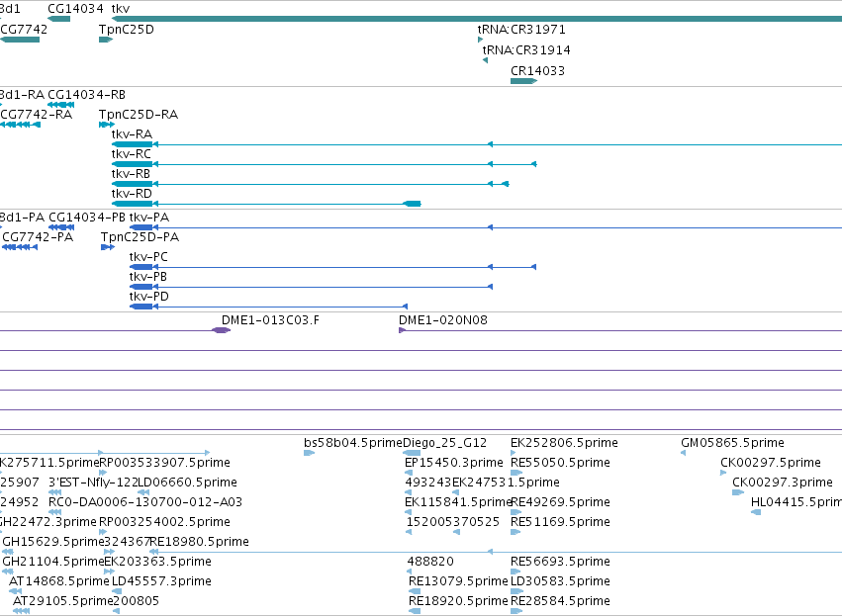
Task: Select the RE56693.5prime EST label
Action: (560, 562)
